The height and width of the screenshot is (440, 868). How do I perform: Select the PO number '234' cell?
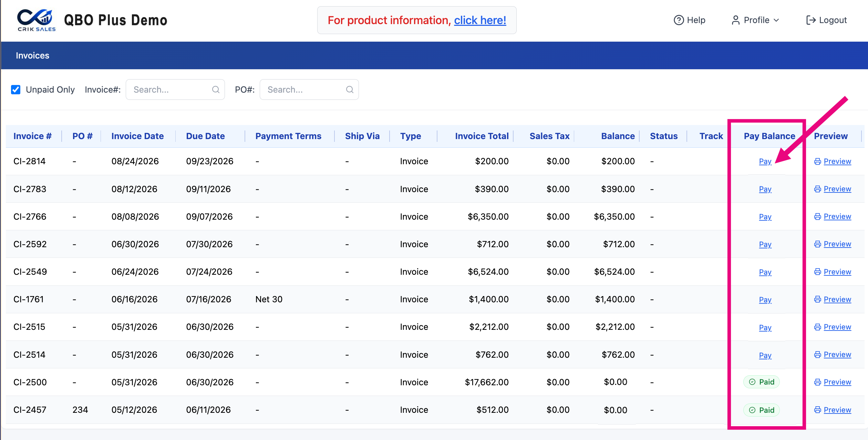click(x=80, y=410)
